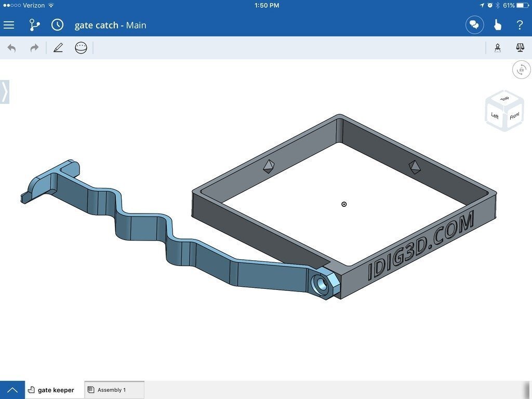
Task: Undo the last action
Action: click(11, 47)
